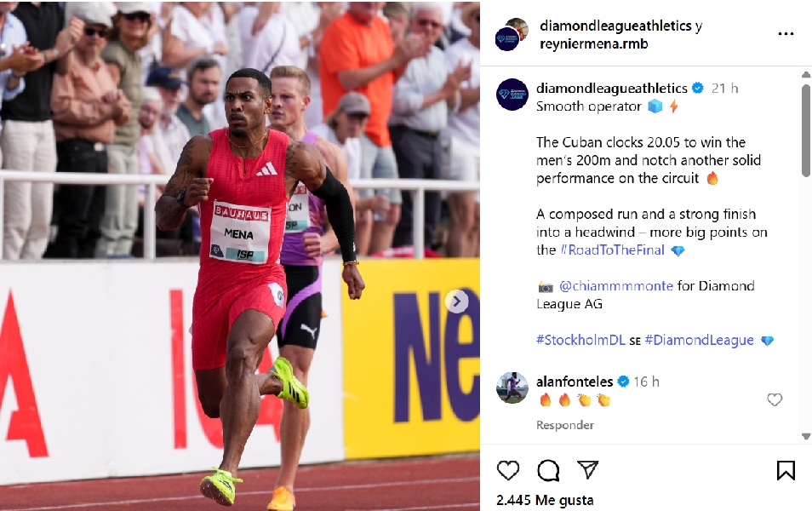Image resolution: width=812 pixels, height=511 pixels.
Task: Open comments with the speech bubble icon
Action: pos(548,471)
